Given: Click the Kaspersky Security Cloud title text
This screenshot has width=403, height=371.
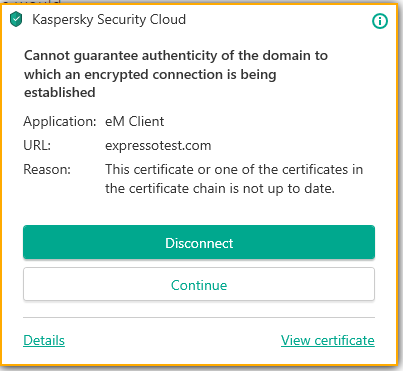Looking at the screenshot, I should pos(109,20).
